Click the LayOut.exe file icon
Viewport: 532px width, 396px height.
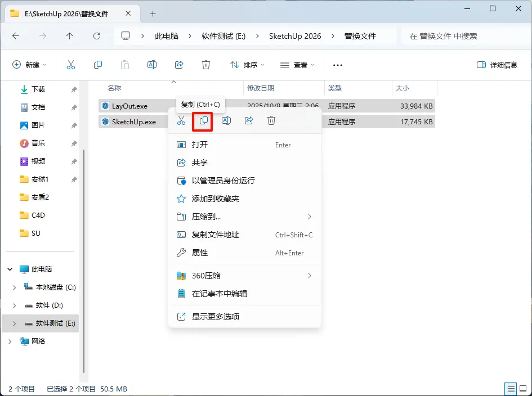pos(105,106)
